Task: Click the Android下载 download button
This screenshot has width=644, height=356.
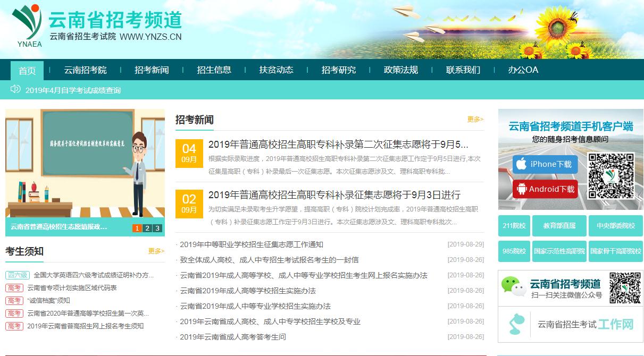Action: tap(545, 189)
